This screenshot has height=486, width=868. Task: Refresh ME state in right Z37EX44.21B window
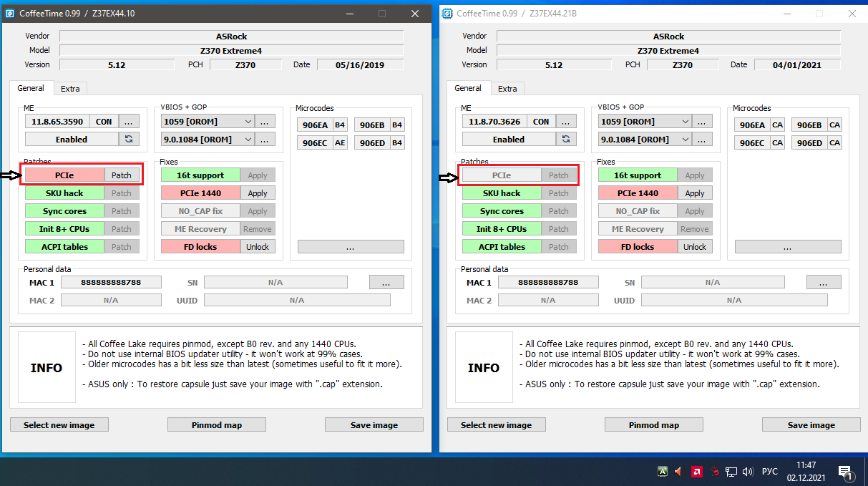click(x=566, y=140)
